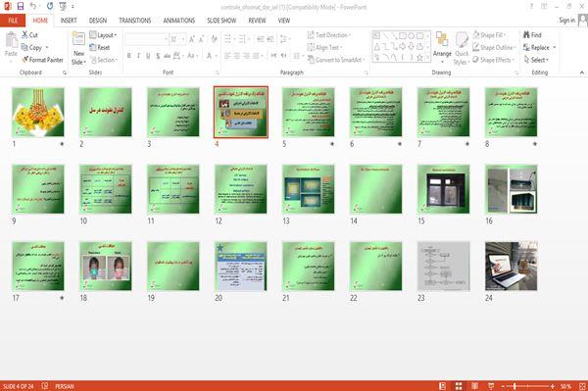Click the Arrange icon in Drawing group
The width and height of the screenshot is (588, 391).
[442, 39]
